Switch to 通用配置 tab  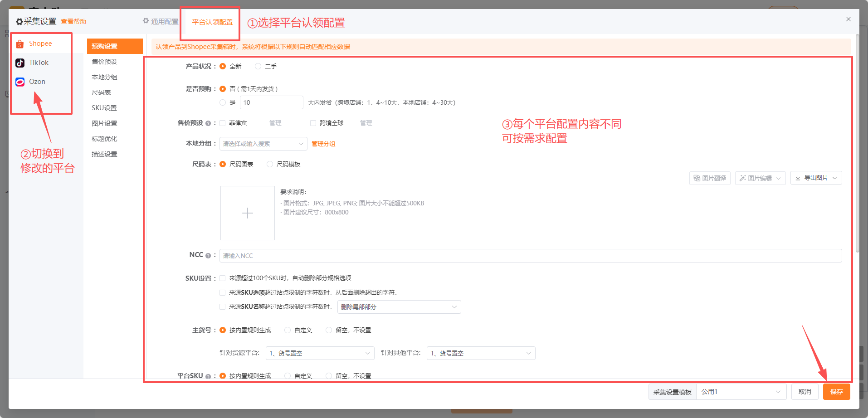click(161, 21)
